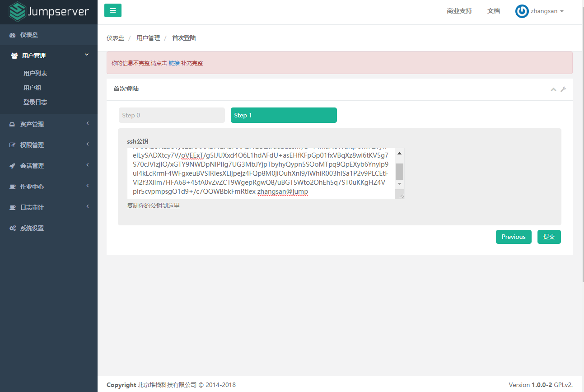Click the wrench icon on 首次登陆 panel
Viewport: 584px width, 392px height.
point(563,89)
